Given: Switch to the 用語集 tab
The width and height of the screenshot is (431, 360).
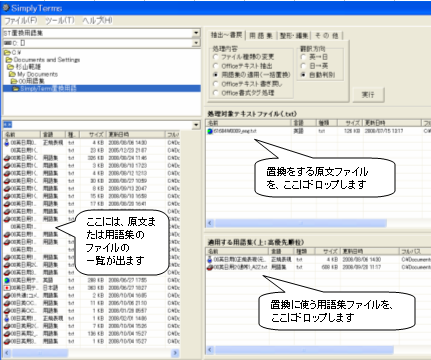Looking at the screenshot, I should 261,35.
